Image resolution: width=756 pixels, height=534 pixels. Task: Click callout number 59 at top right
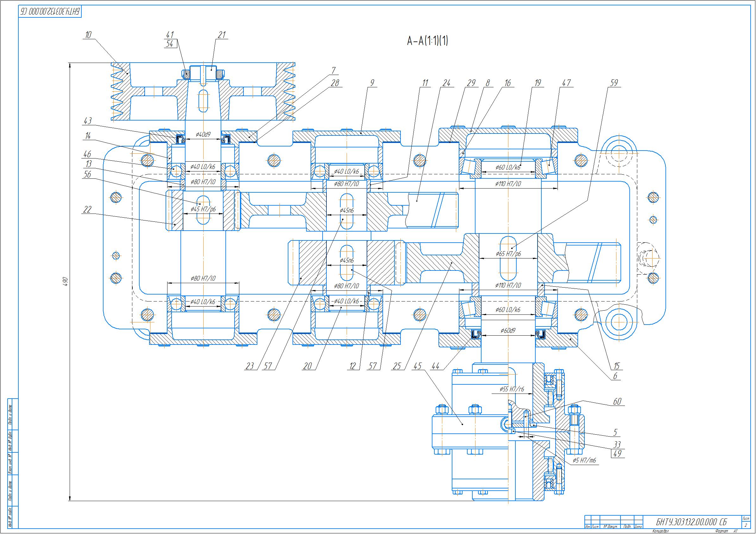click(x=614, y=83)
